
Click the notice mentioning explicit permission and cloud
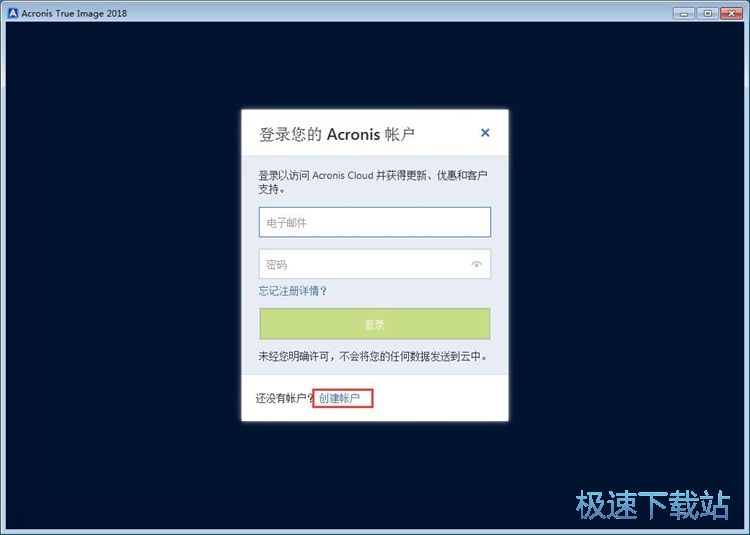point(373,356)
